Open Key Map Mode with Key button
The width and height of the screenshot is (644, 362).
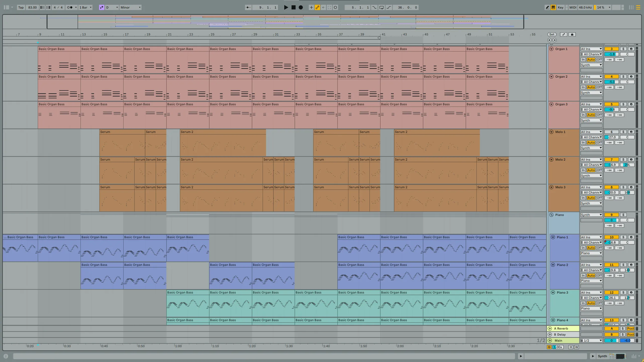560,7
